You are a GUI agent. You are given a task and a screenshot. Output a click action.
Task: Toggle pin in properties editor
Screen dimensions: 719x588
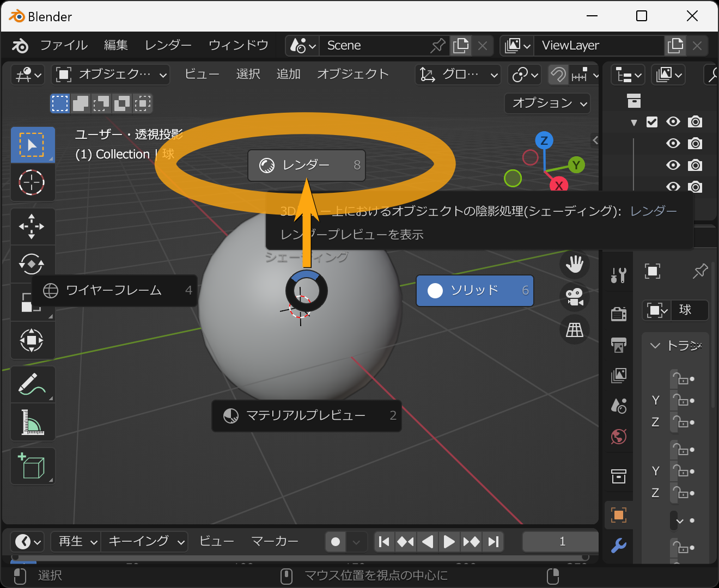tap(700, 271)
